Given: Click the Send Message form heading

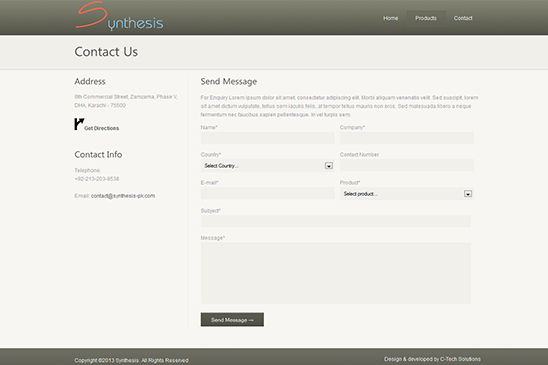Looking at the screenshot, I should 229,81.
